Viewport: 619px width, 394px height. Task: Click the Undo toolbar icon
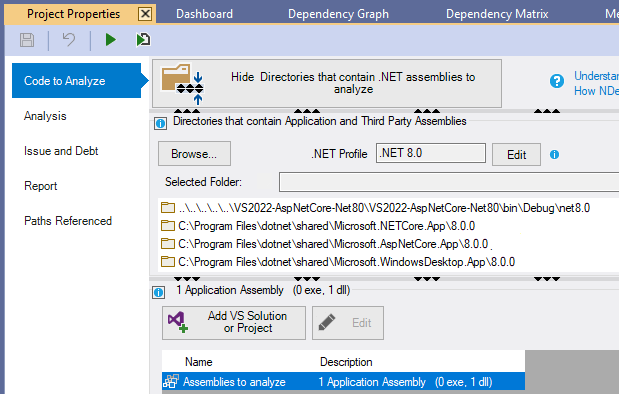pyautogui.click(x=69, y=40)
